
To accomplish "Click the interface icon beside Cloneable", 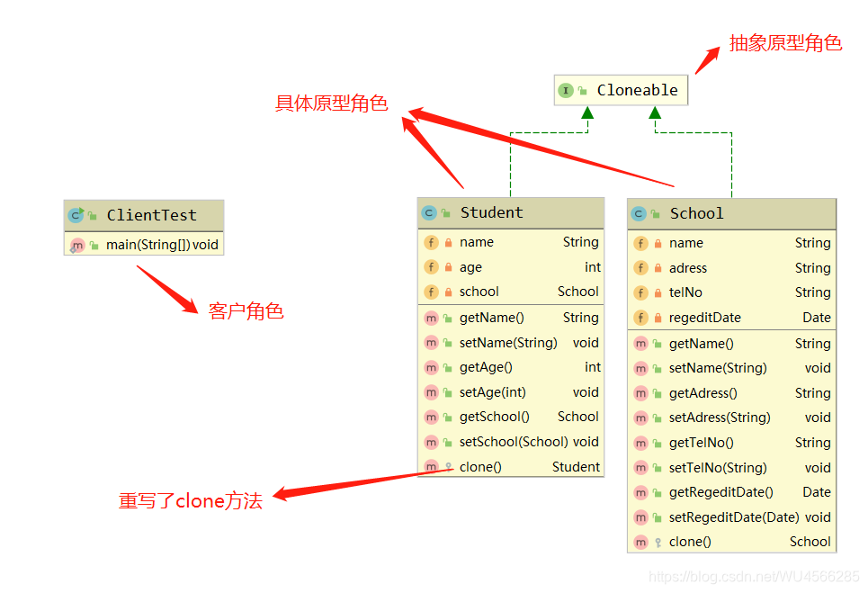I will tap(566, 90).
